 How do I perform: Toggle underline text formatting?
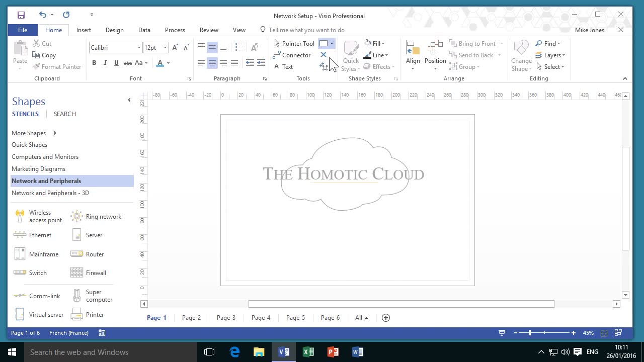[116, 63]
